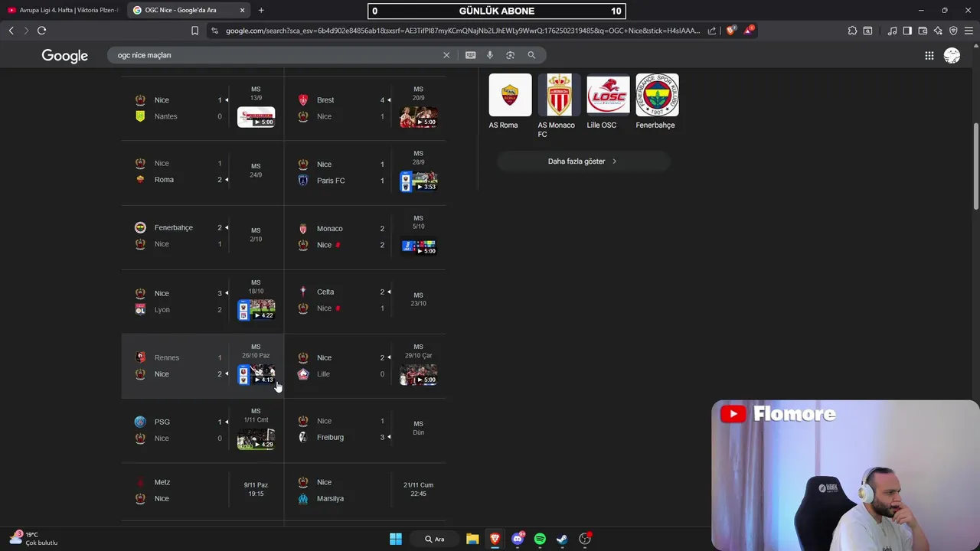Viewport: 980px width, 551px height.
Task: Clear the Google search box with X
Action: tap(446, 55)
